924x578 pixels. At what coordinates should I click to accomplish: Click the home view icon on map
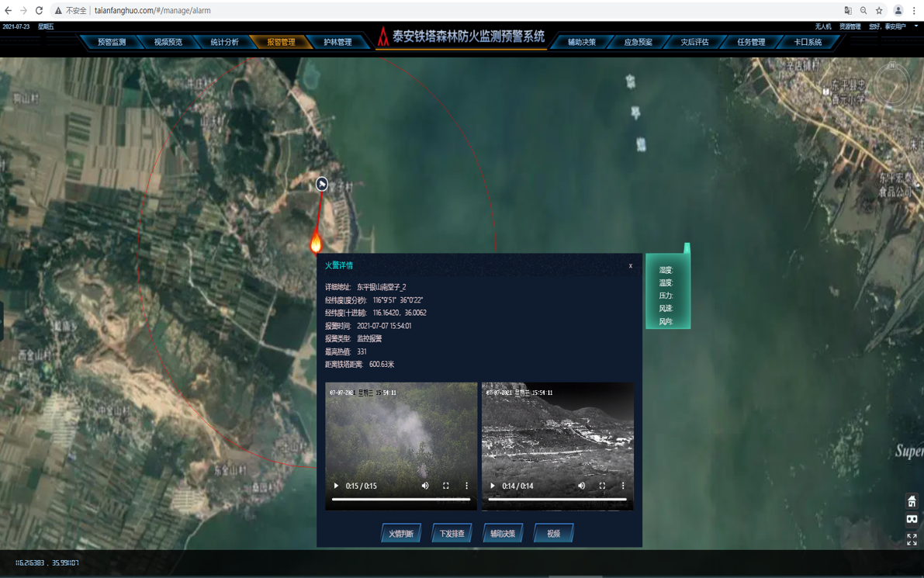[x=912, y=501]
